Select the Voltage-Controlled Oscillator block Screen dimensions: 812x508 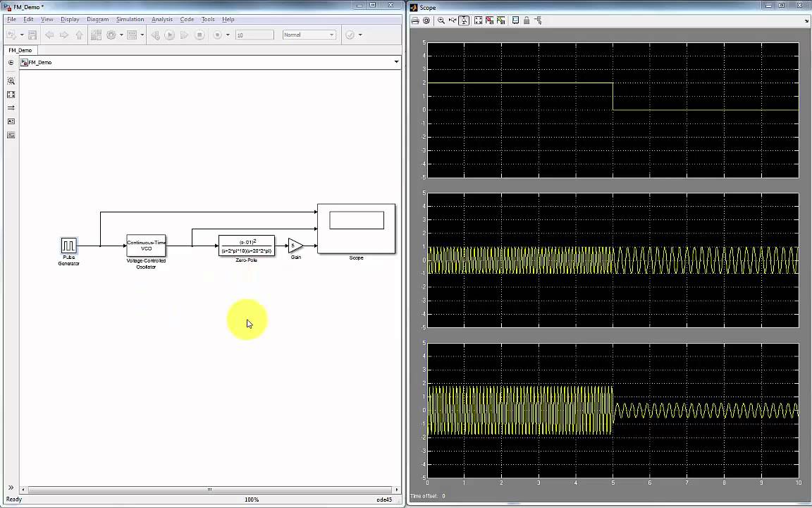[x=146, y=246]
